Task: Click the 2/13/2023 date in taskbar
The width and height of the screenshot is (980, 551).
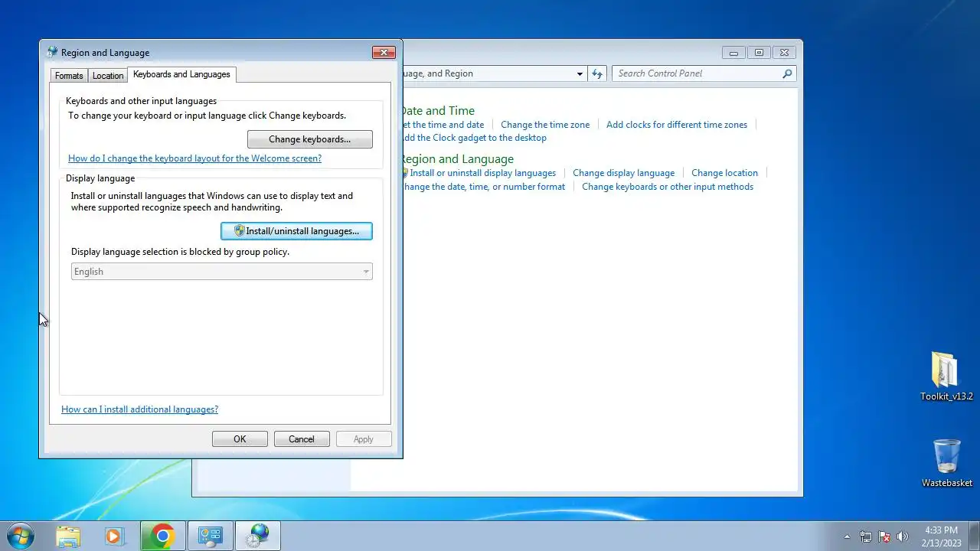Action: coord(941,543)
